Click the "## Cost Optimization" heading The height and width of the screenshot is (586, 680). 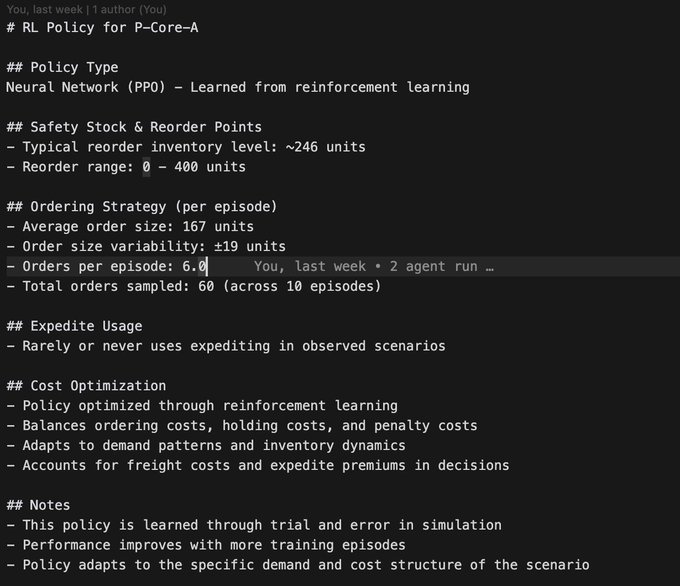(x=86, y=386)
